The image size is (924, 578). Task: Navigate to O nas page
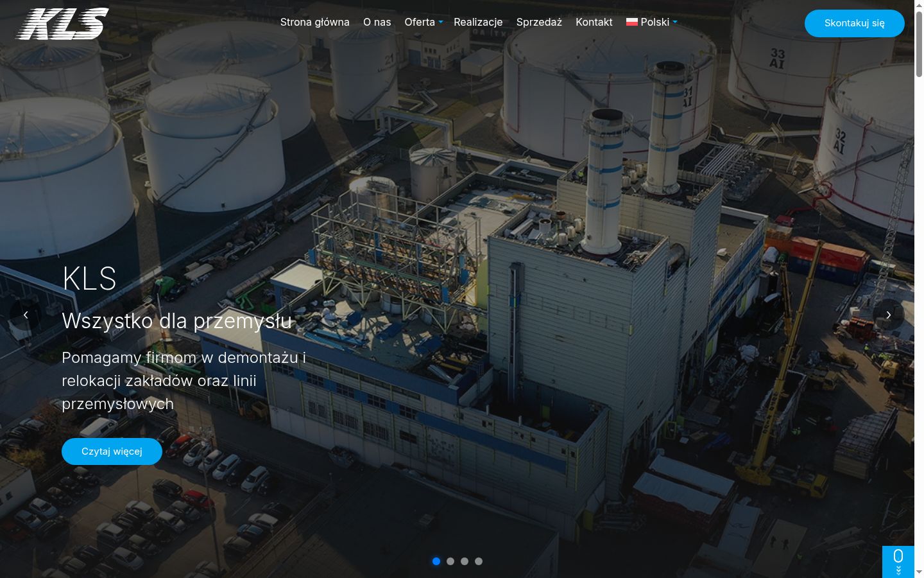pyautogui.click(x=377, y=22)
